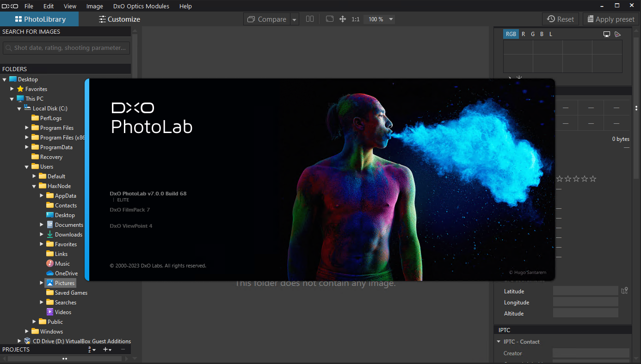The image size is (641, 364).
Task: Click the Apply preset button
Action: tap(610, 19)
